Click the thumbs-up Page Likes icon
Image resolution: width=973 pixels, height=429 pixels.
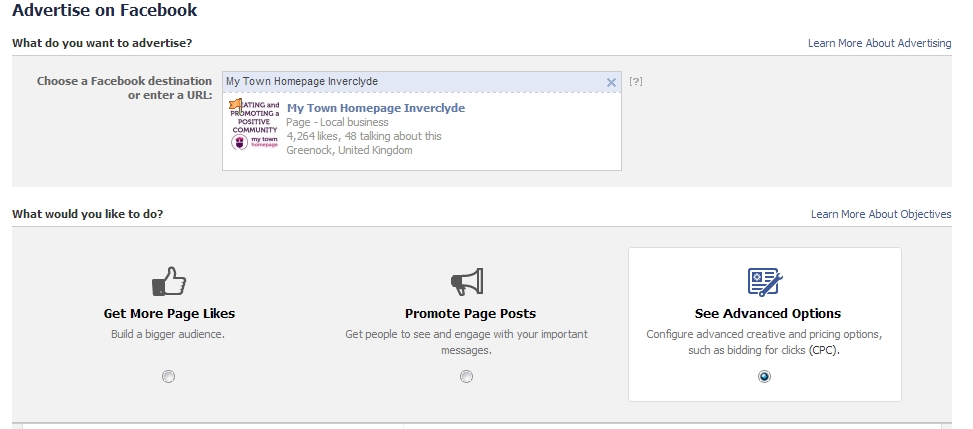click(x=169, y=281)
